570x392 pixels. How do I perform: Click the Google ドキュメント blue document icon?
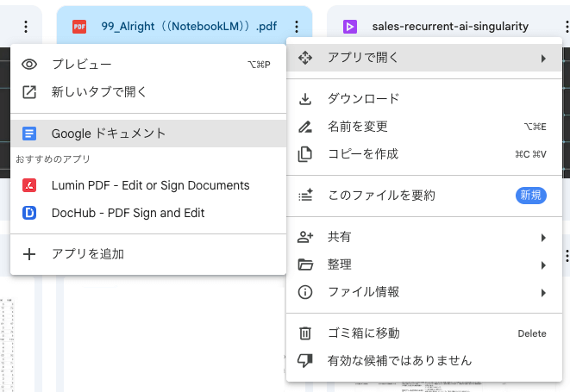pos(29,134)
